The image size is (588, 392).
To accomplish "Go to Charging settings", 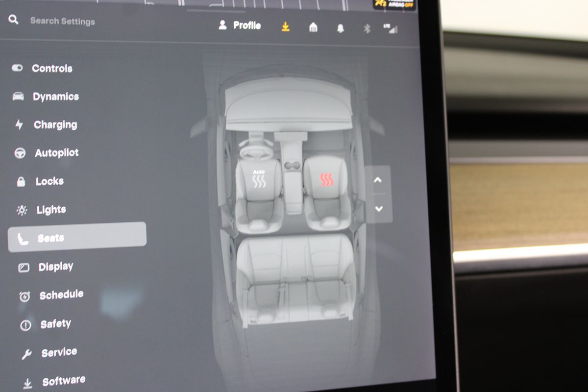I will point(55,125).
